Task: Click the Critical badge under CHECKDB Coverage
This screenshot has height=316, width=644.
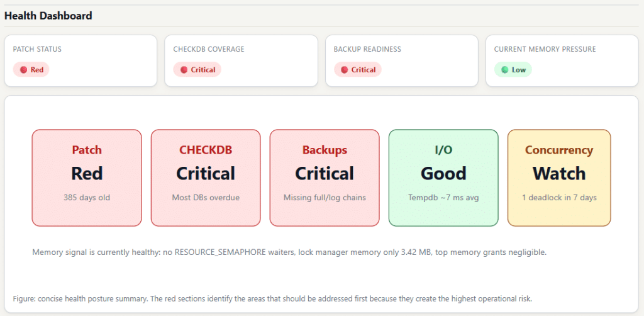Action: [x=197, y=69]
